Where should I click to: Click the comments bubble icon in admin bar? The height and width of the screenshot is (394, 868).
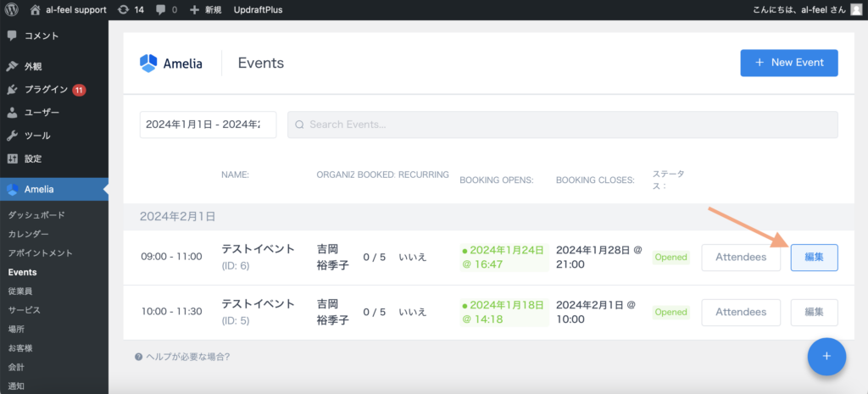pyautogui.click(x=161, y=9)
